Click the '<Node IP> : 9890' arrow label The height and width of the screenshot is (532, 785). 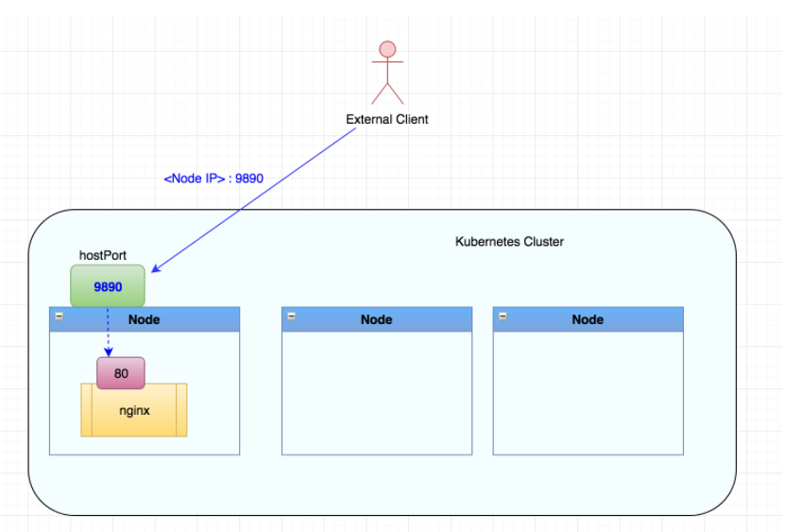pos(213,179)
